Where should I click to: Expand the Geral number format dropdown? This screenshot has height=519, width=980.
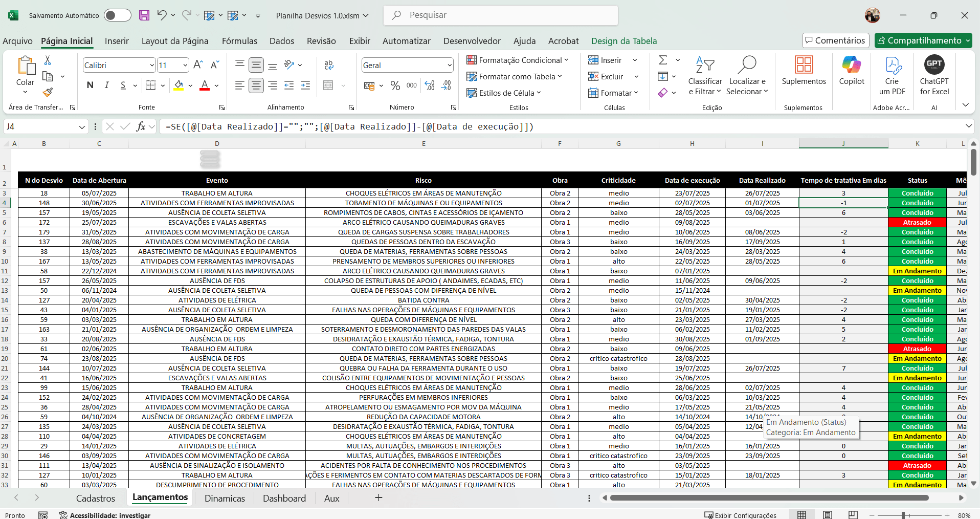point(450,66)
